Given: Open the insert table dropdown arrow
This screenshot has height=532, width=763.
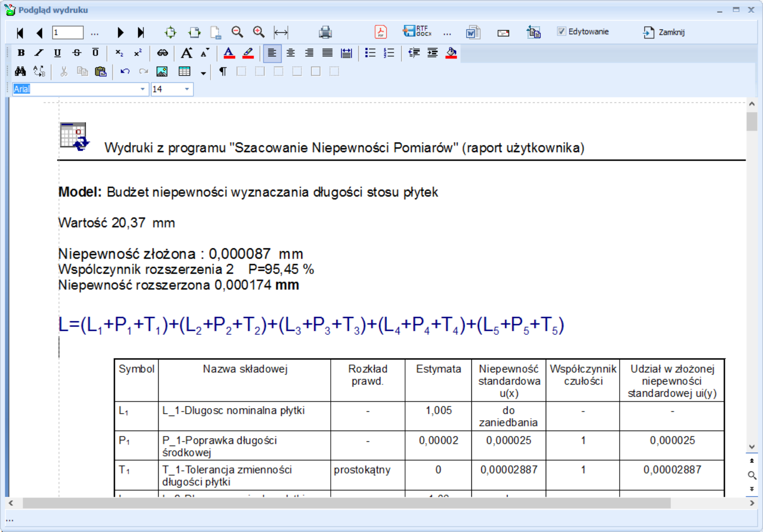Looking at the screenshot, I should [203, 73].
